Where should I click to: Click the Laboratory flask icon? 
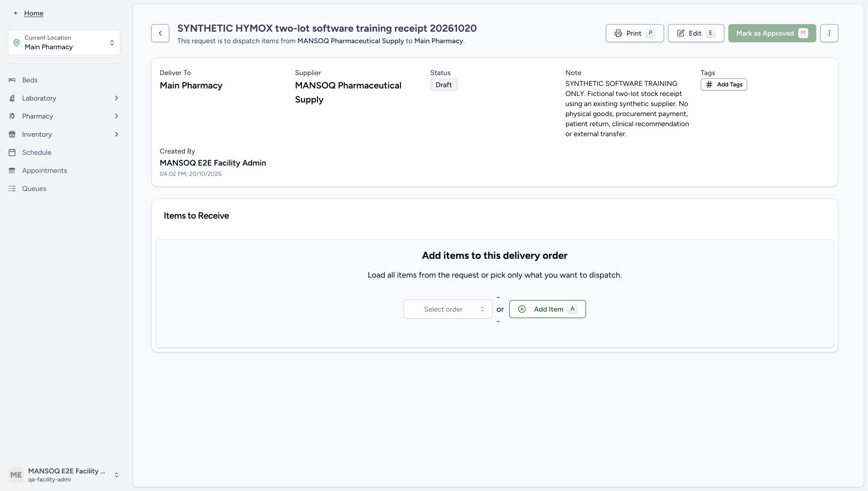point(12,98)
